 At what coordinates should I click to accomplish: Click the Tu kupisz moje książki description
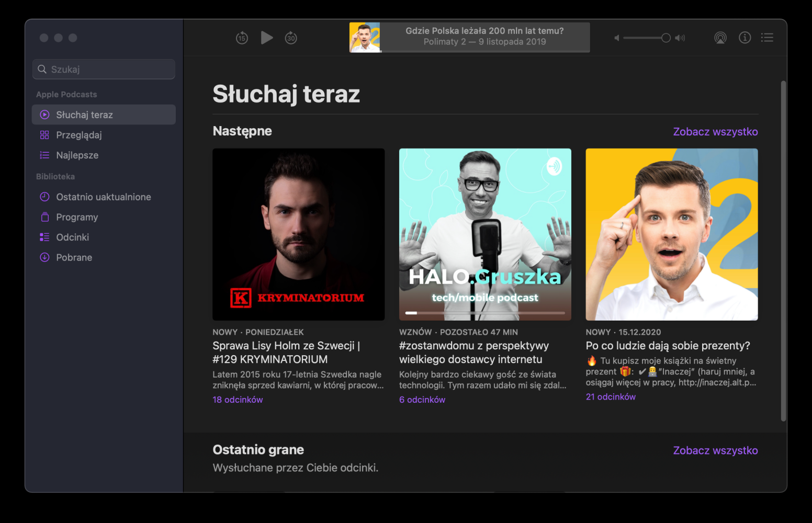tap(671, 372)
